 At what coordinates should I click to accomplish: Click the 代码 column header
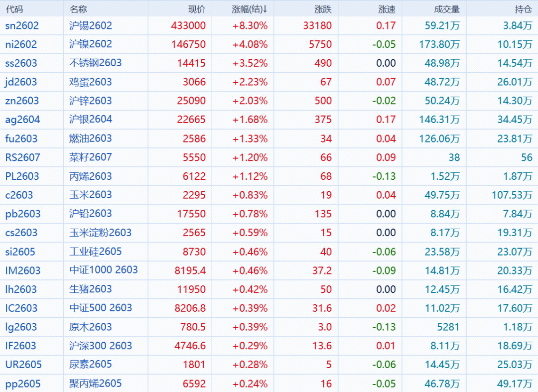point(14,9)
